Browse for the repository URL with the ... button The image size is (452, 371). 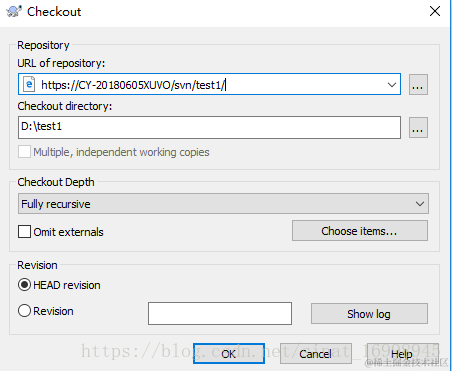418,84
